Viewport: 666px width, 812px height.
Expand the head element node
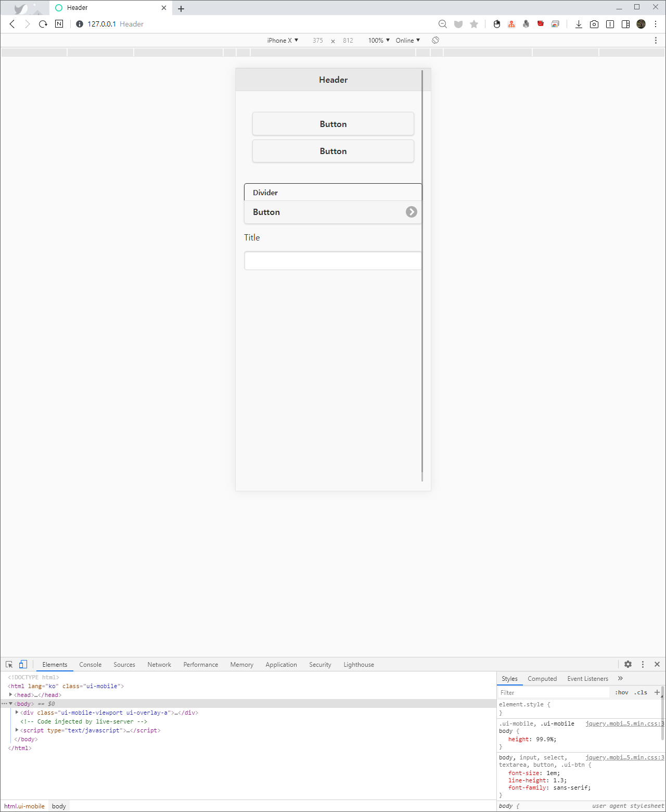point(10,694)
